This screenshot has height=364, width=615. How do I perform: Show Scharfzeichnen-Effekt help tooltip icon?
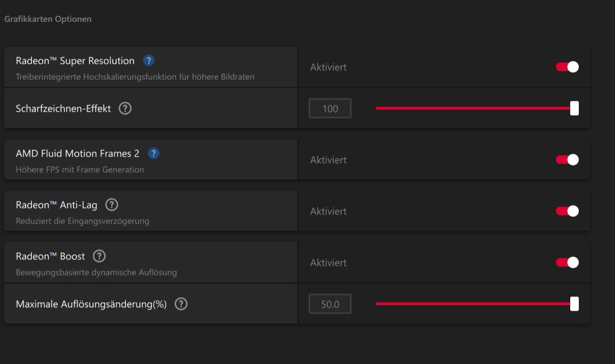point(125,108)
